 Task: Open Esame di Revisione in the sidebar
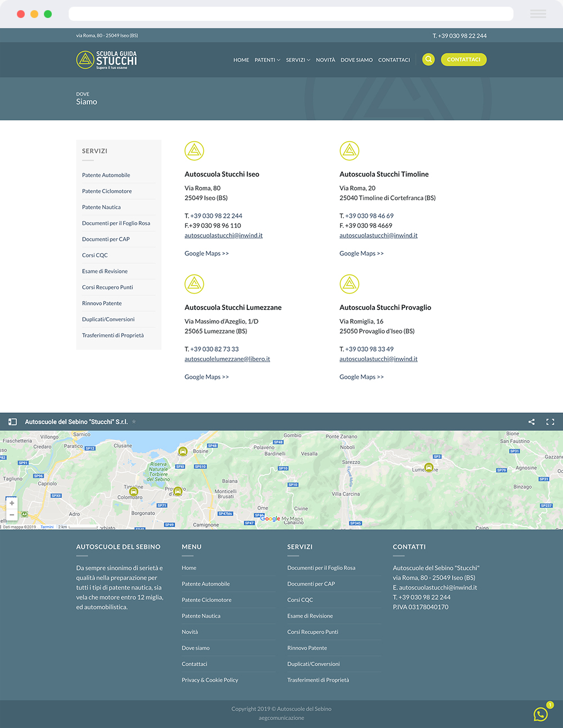pyautogui.click(x=105, y=271)
